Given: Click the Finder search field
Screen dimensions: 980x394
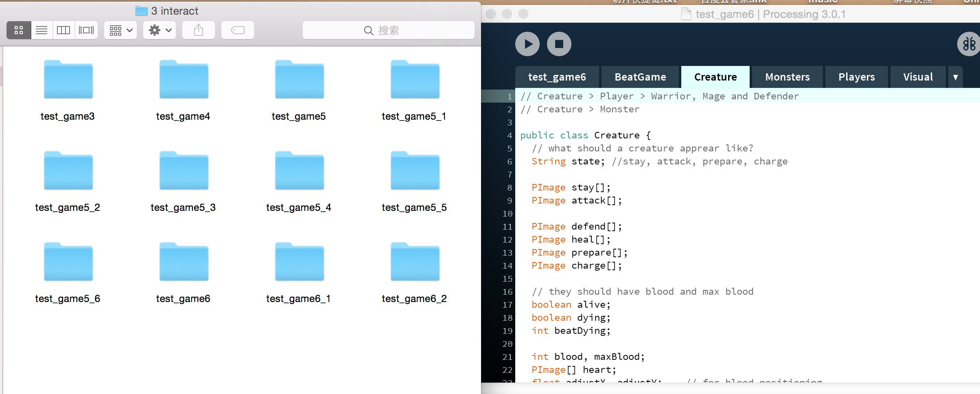Looking at the screenshot, I should click(389, 30).
